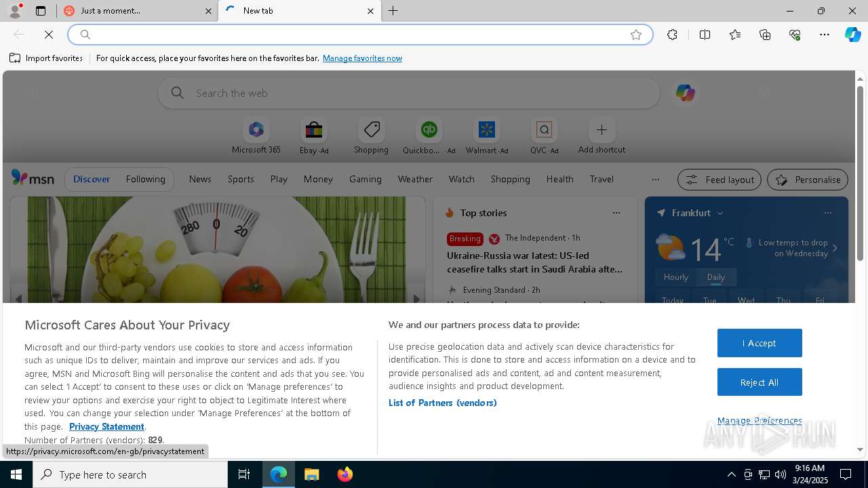Open File Explorer from the taskbar
The height and width of the screenshot is (488, 868).
(x=311, y=474)
